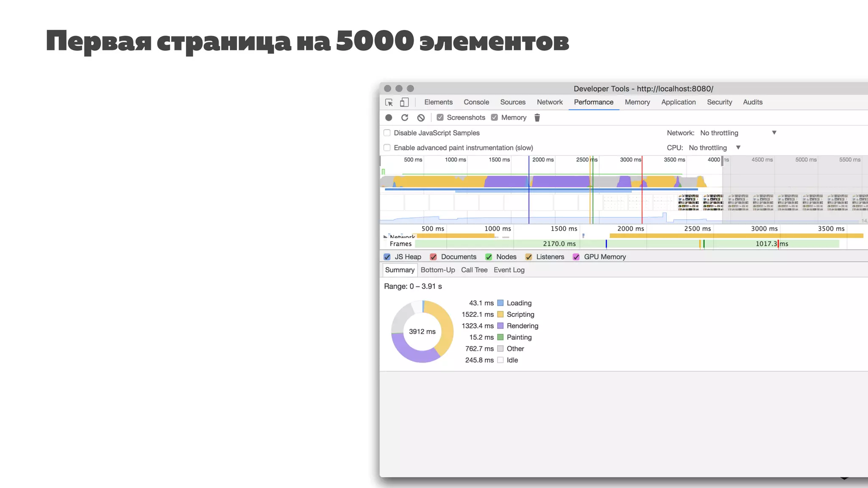Click the 43.1 ms Loading value
This screenshot has height=488, width=868.
(x=481, y=303)
